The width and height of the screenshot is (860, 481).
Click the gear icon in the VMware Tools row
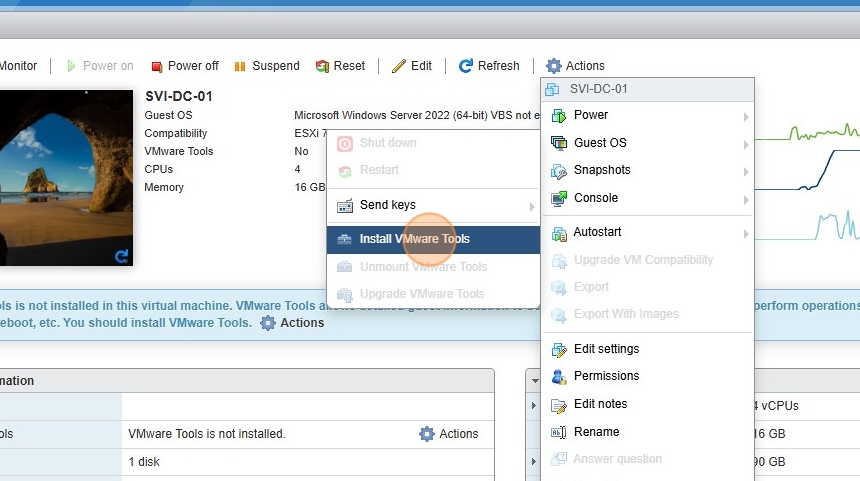pyautogui.click(x=427, y=434)
